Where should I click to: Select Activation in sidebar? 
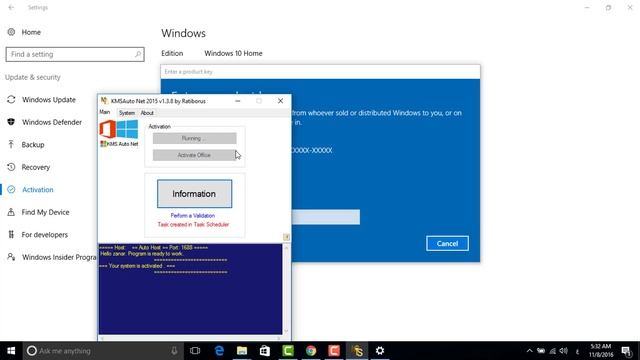point(38,189)
